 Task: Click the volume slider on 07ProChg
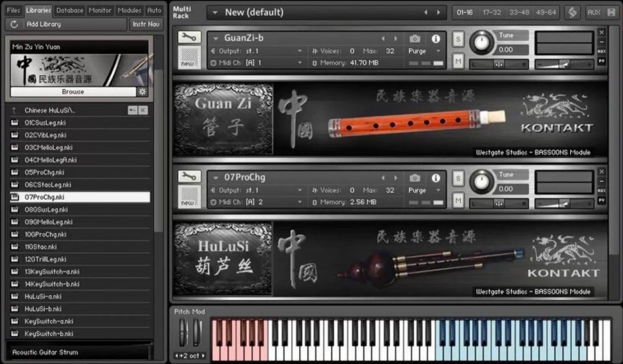pos(564,204)
